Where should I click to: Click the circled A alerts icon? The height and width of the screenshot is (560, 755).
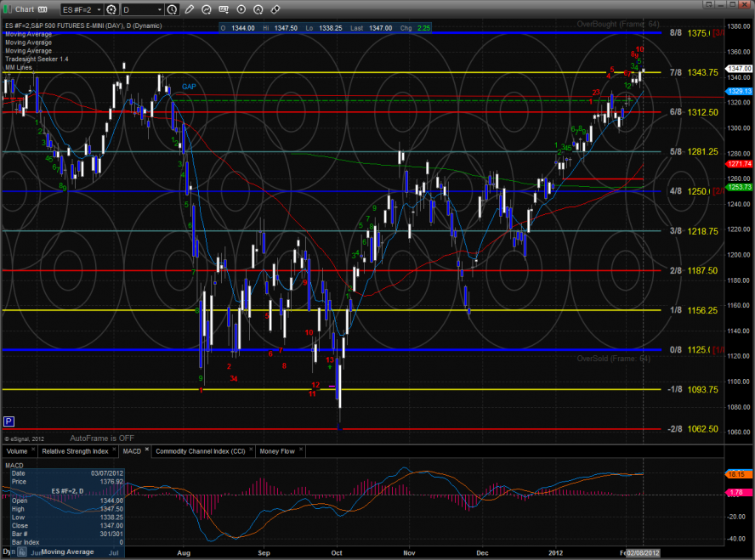258,9
